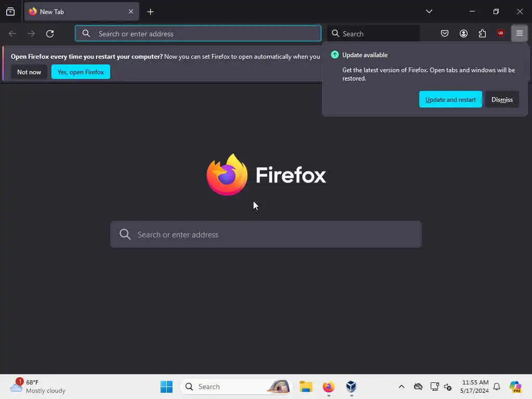Viewport: 532px width, 399px height.
Task: Click the toolbar Search box
Action: [x=374, y=34]
